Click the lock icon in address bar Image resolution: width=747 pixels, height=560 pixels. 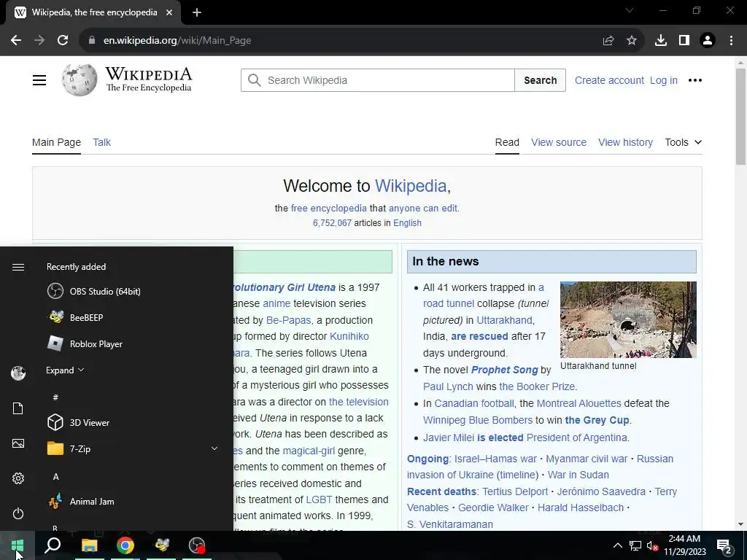pos(92,41)
